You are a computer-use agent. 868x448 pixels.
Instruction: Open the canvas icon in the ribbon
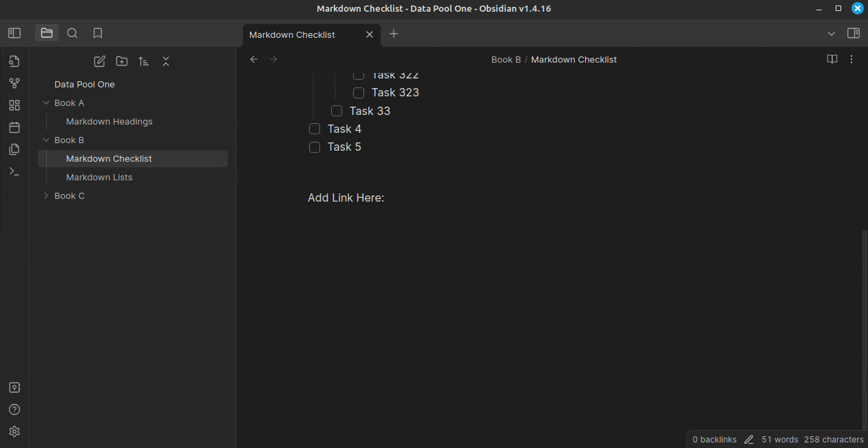[x=14, y=105]
